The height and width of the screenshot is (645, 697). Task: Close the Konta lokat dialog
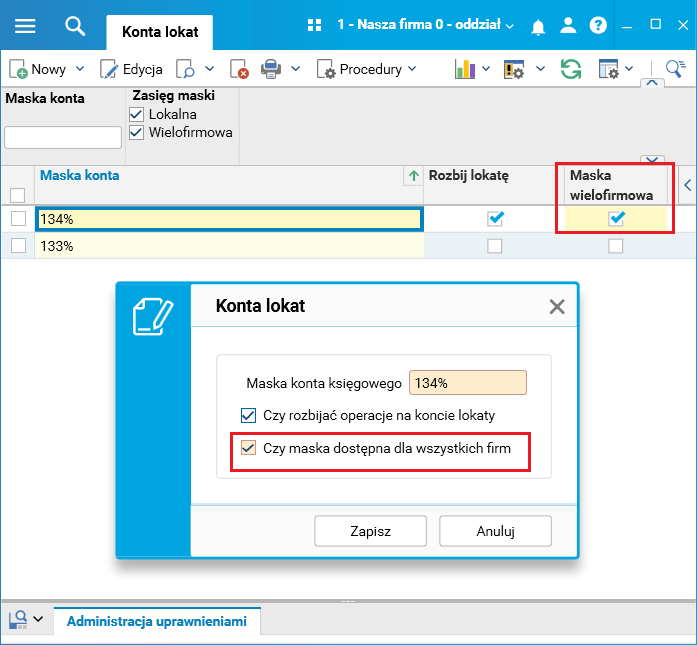[557, 307]
